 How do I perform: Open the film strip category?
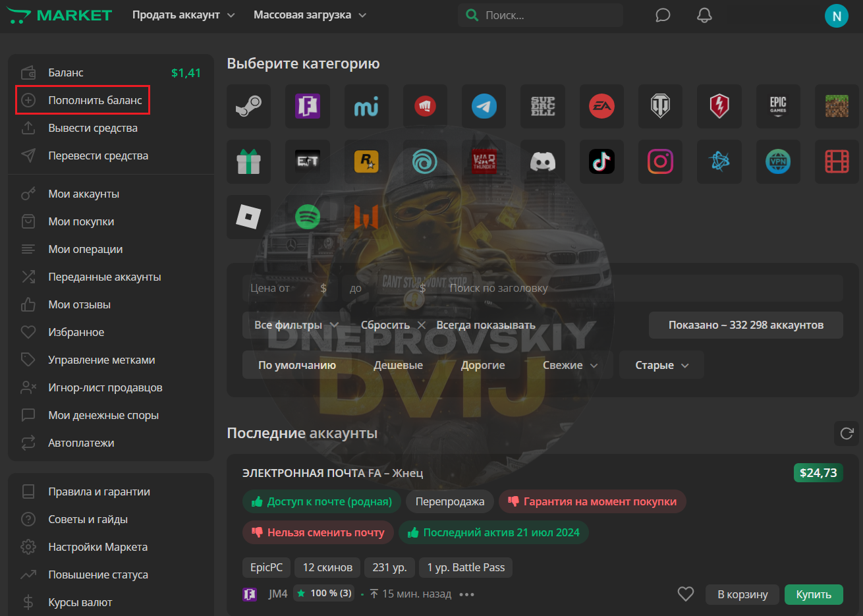(x=837, y=161)
